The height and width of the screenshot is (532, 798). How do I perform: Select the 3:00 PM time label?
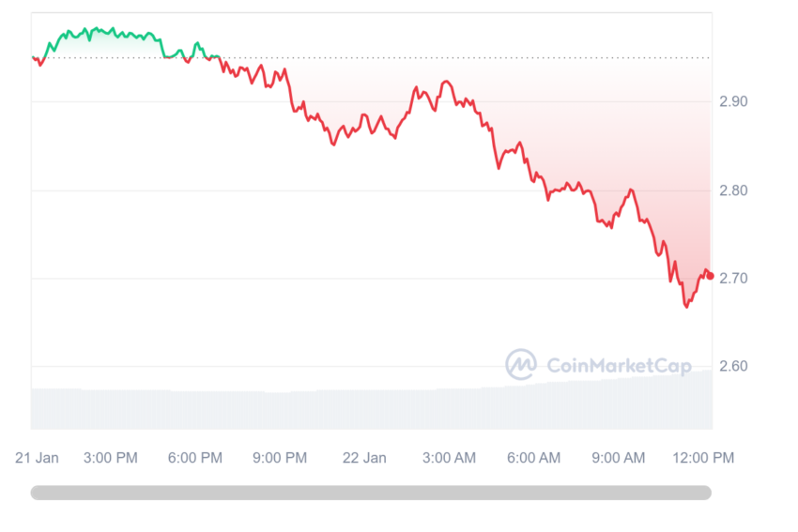111,458
